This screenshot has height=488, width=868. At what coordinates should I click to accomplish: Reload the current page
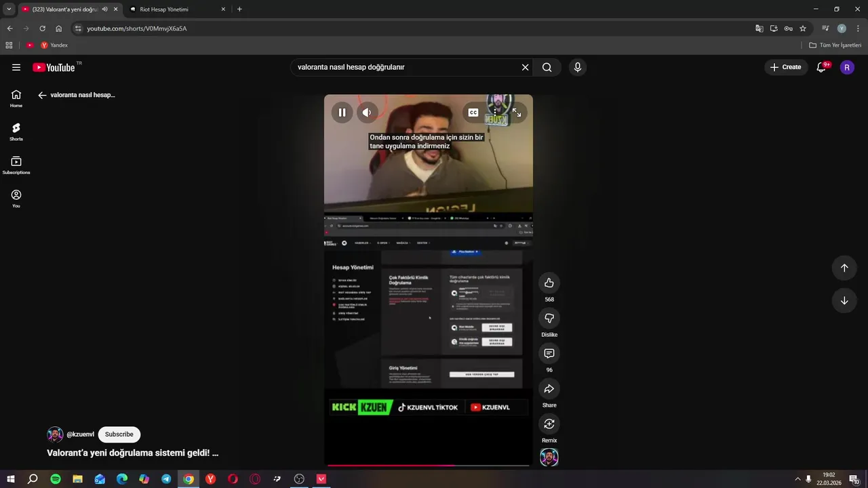coord(42,28)
